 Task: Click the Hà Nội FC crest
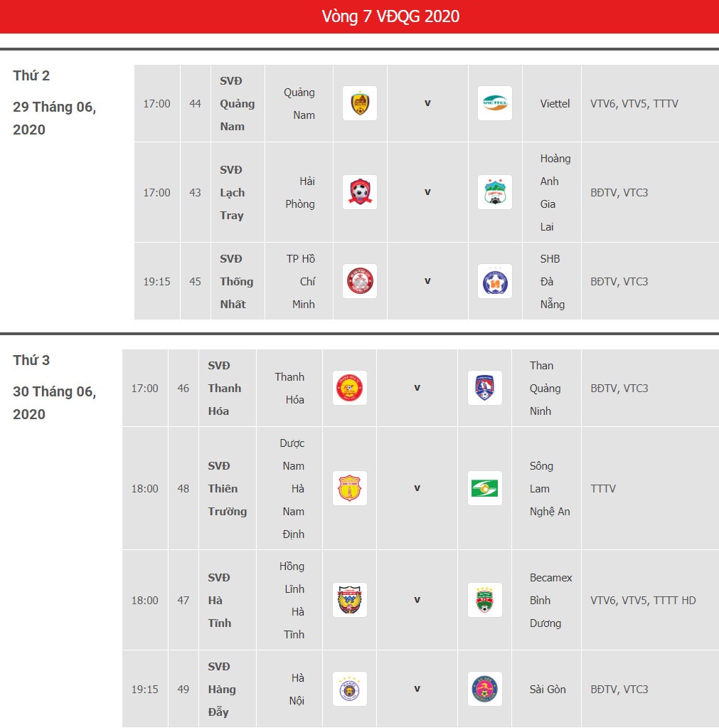click(350, 689)
